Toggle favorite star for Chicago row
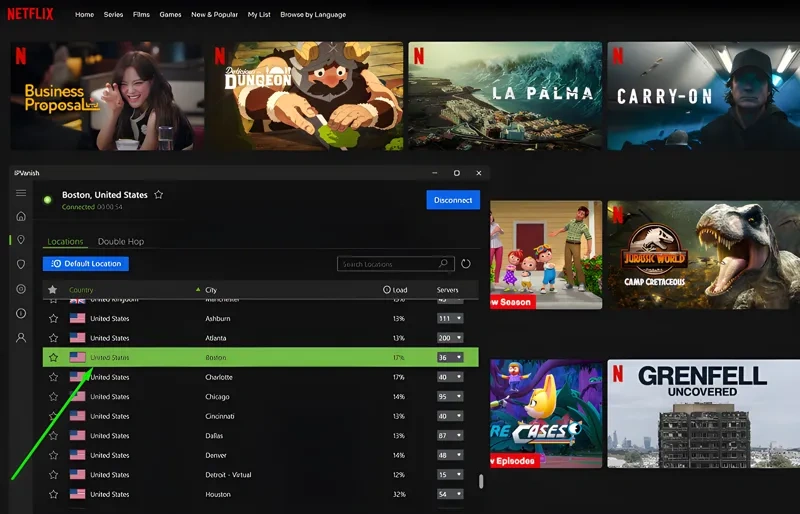Viewport: 800px width, 514px height. pyautogui.click(x=53, y=397)
